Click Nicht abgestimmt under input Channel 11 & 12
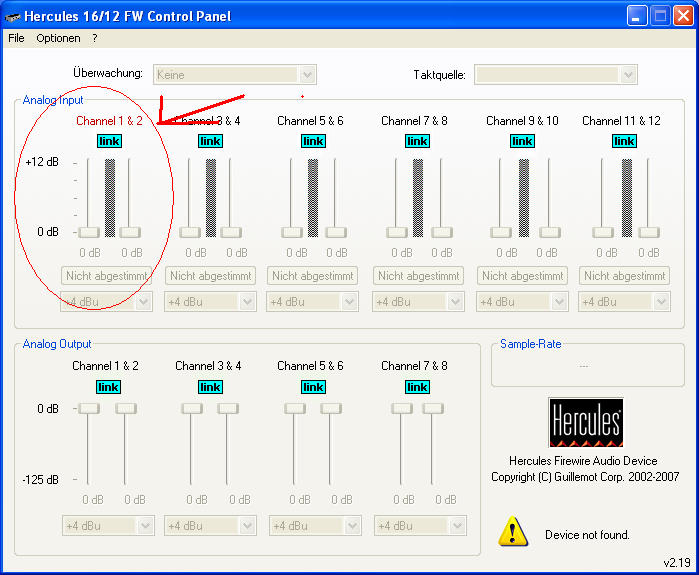Image resolution: width=699 pixels, height=575 pixels. click(x=624, y=276)
